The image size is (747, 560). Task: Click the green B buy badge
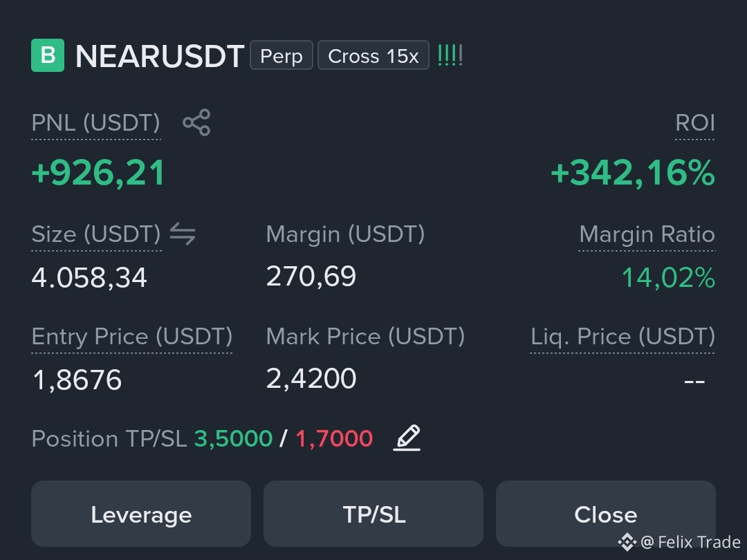[48, 55]
